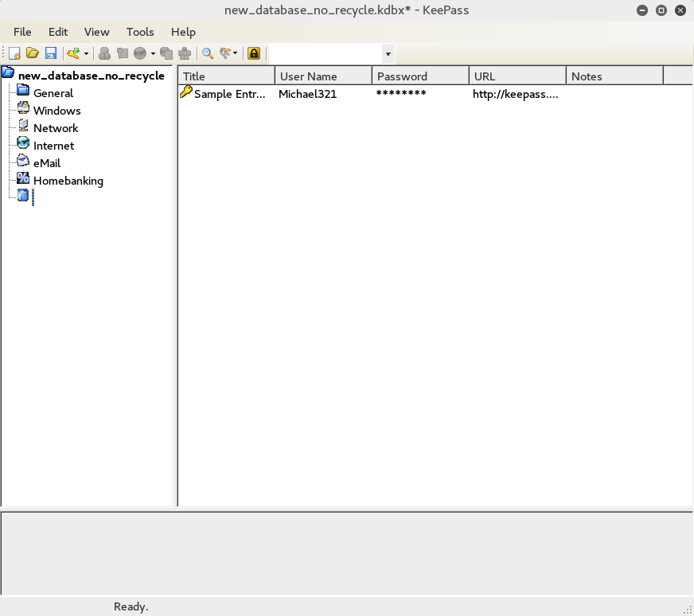
Task: Click the Find magnifier icon
Action: (x=208, y=53)
